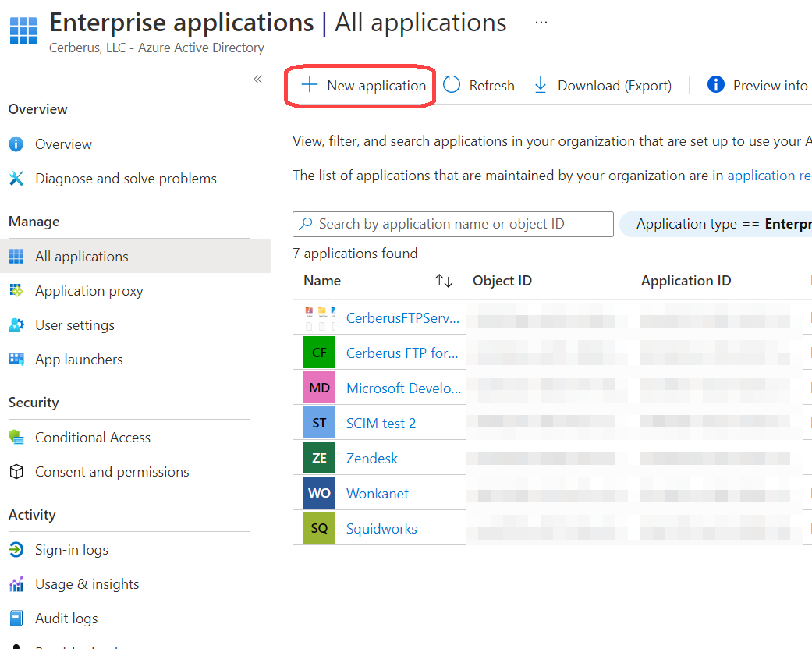Click the search magnifier icon
The width and height of the screenshot is (812, 649).
pyautogui.click(x=306, y=223)
